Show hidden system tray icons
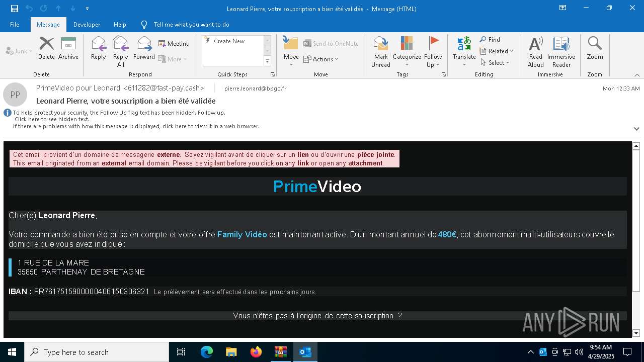The height and width of the screenshot is (362, 644). click(x=530, y=352)
